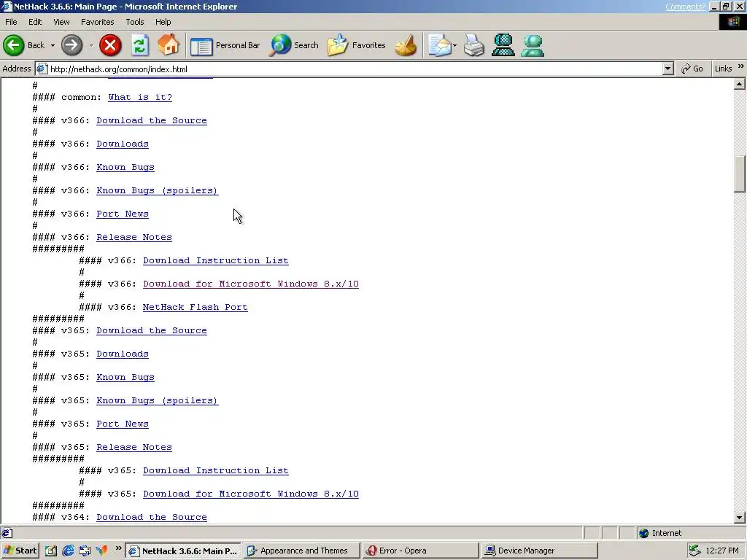Open v366 Known Bugs (spoilers) link
Screen dimensions: 747x560
(158, 190)
